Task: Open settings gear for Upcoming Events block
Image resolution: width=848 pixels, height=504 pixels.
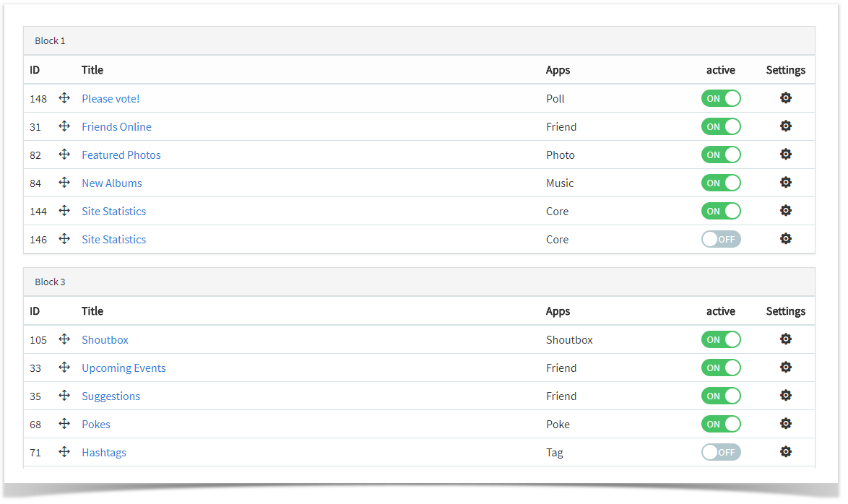Action: pos(785,368)
